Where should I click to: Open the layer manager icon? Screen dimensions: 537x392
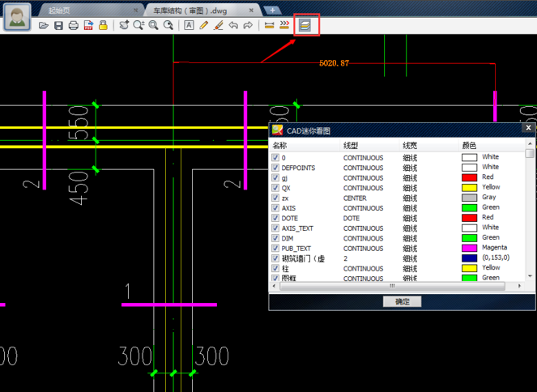point(305,26)
